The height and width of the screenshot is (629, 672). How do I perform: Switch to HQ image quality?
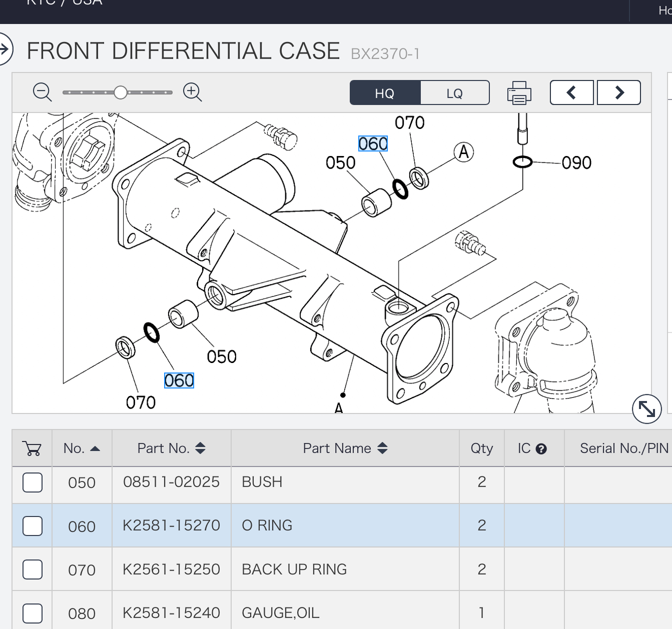pyautogui.click(x=385, y=93)
